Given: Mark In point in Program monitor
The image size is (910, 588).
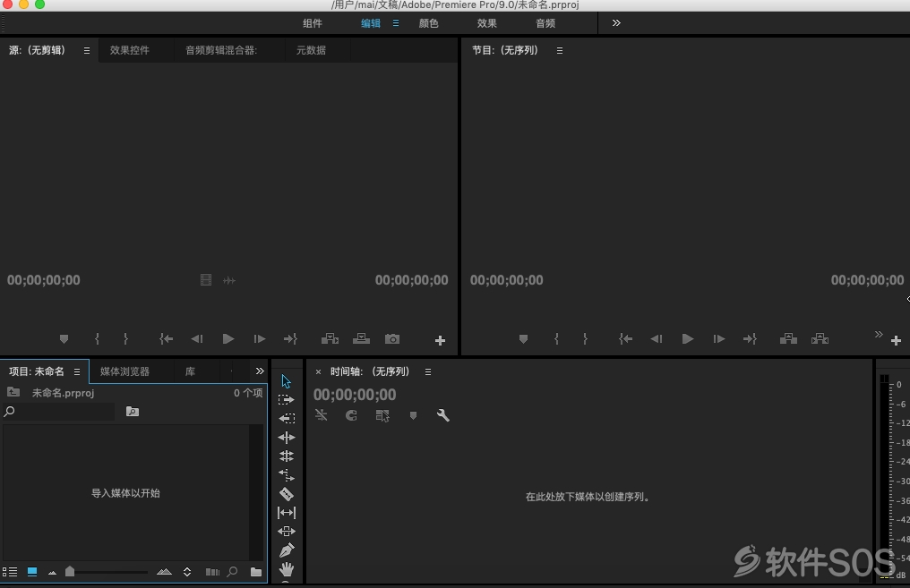Looking at the screenshot, I should [x=556, y=338].
